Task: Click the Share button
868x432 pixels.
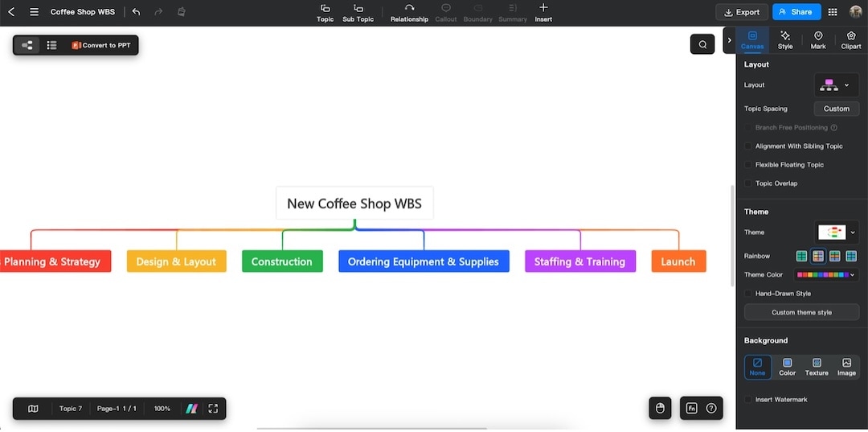Action: point(796,11)
